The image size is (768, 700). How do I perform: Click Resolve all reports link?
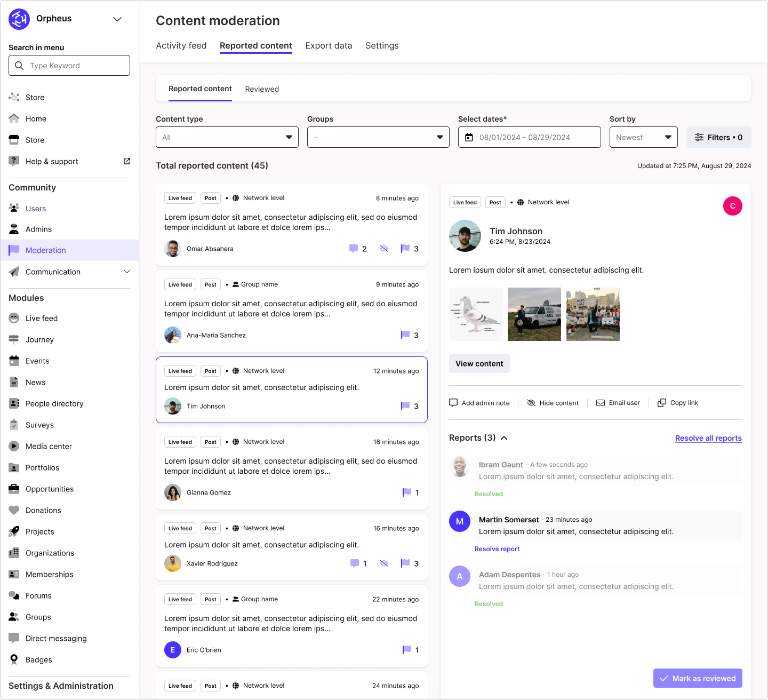(x=708, y=438)
